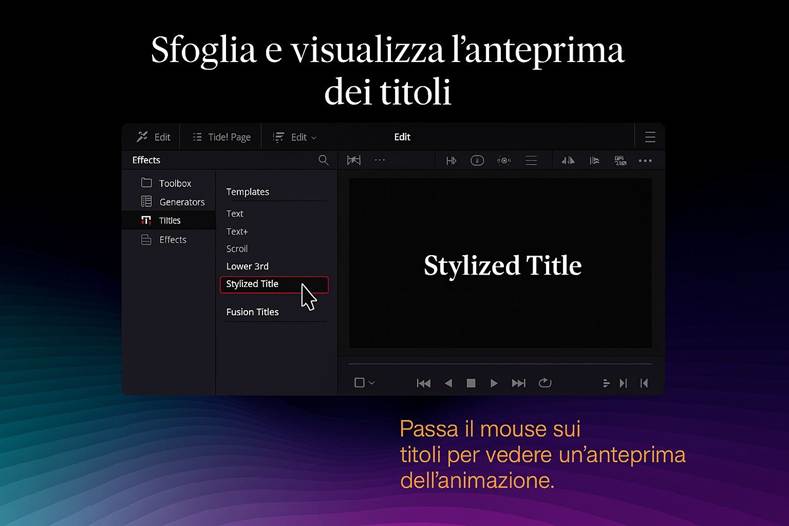789x526 pixels.
Task: Choose the Lower 3rd title template
Action: coord(247,266)
